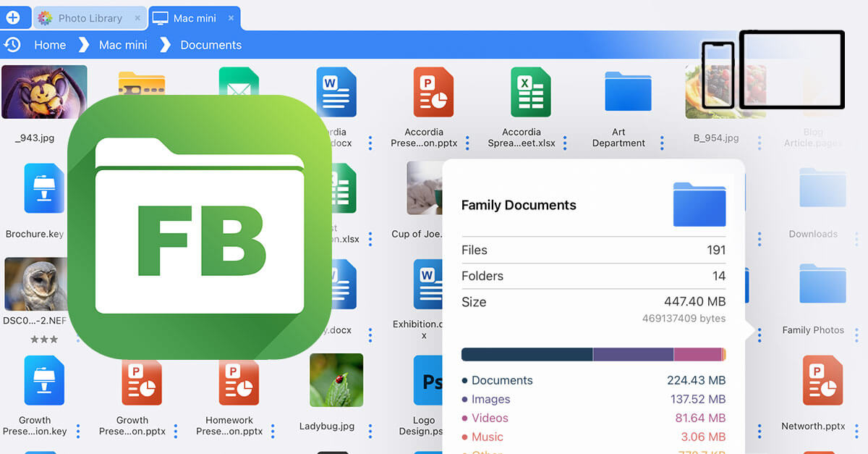868x454 pixels.
Task: Open the Cup of Joe photo thumbnail
Action: (x=425, y=188)
